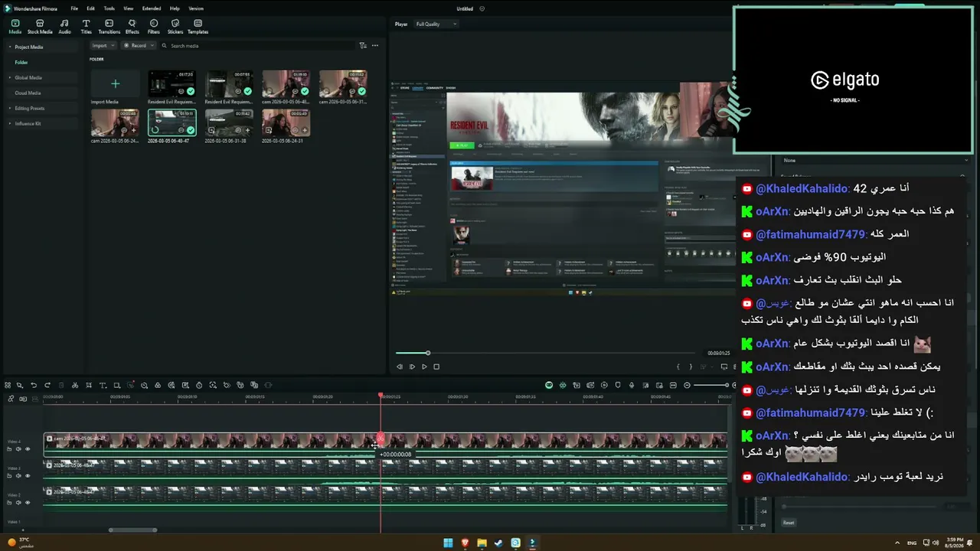Mute the Video 4 track speaker
The height and width of the screenshot is (551, 980).
click(18, 449)
